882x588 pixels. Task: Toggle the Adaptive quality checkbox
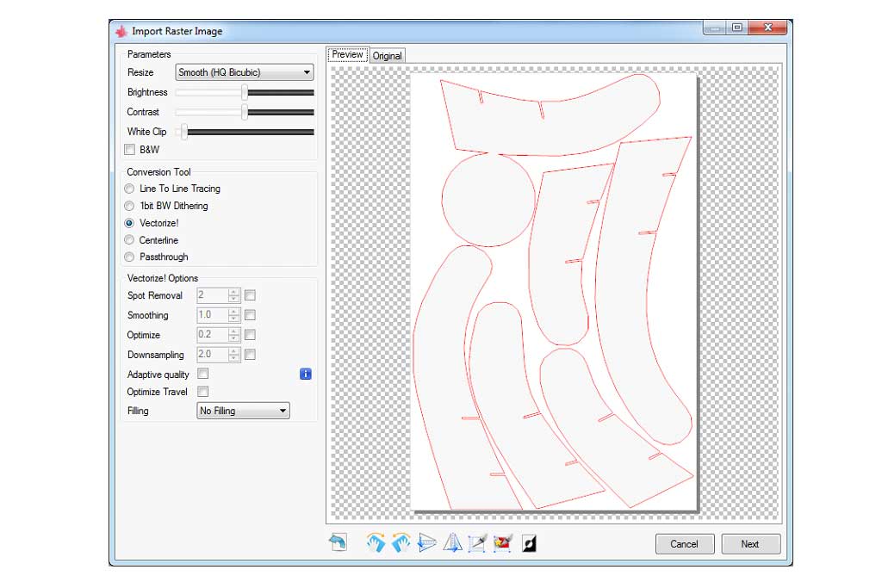pos(203,374)
